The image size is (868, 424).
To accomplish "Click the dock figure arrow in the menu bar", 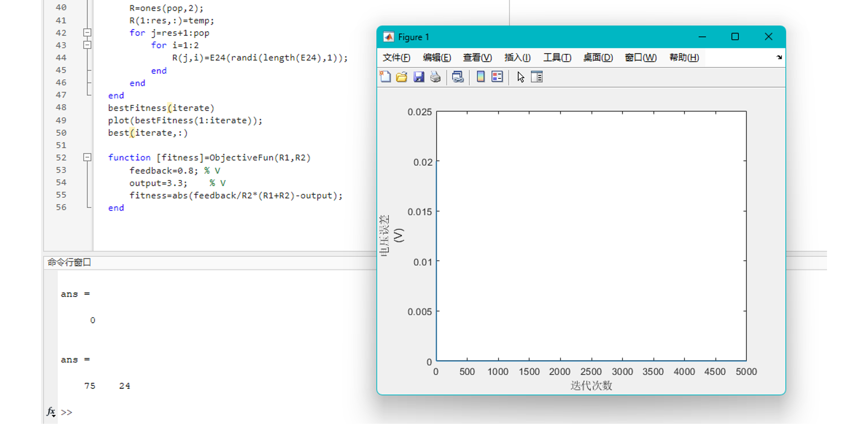I will [x=779, y=57].
